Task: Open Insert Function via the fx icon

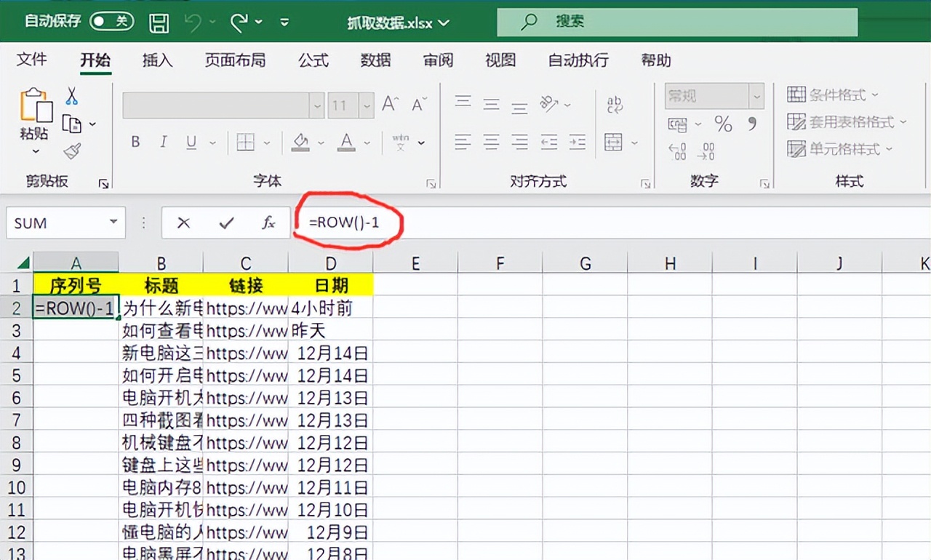Action: click(x=268, y=223)
